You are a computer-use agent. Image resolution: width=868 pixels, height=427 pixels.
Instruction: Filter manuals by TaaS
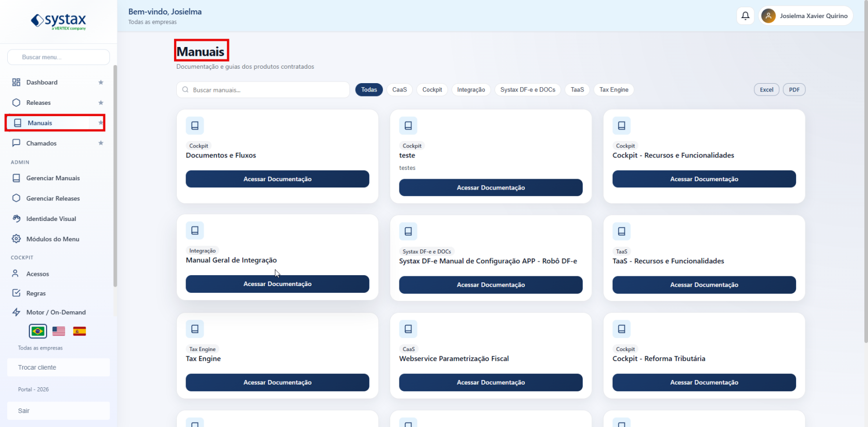point(577,90)
